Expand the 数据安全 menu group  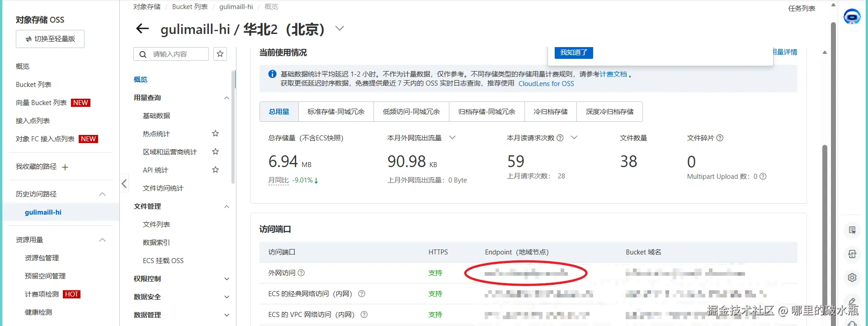click(x=227, y=297)
